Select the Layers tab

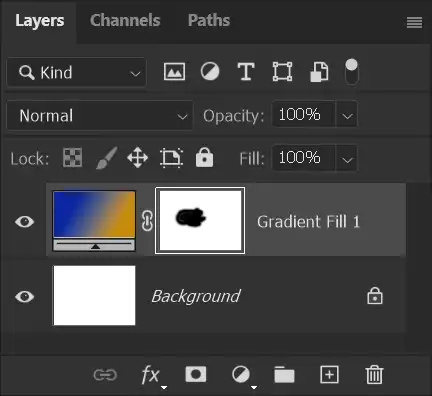pos(40,21)
